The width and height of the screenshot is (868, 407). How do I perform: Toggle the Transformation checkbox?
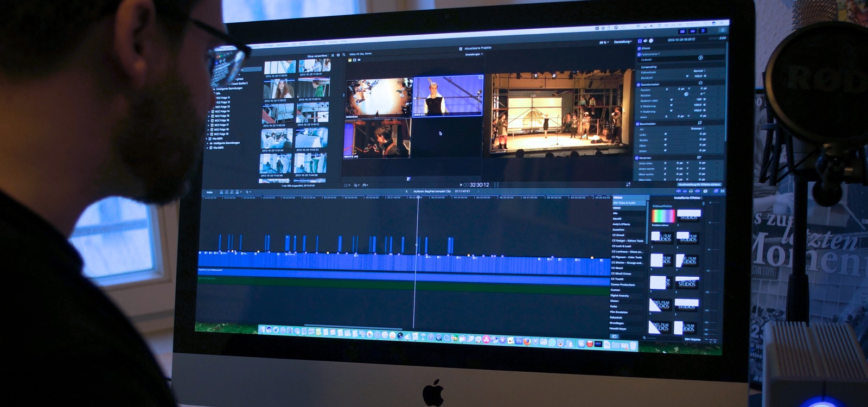click(x=638, y=85)
